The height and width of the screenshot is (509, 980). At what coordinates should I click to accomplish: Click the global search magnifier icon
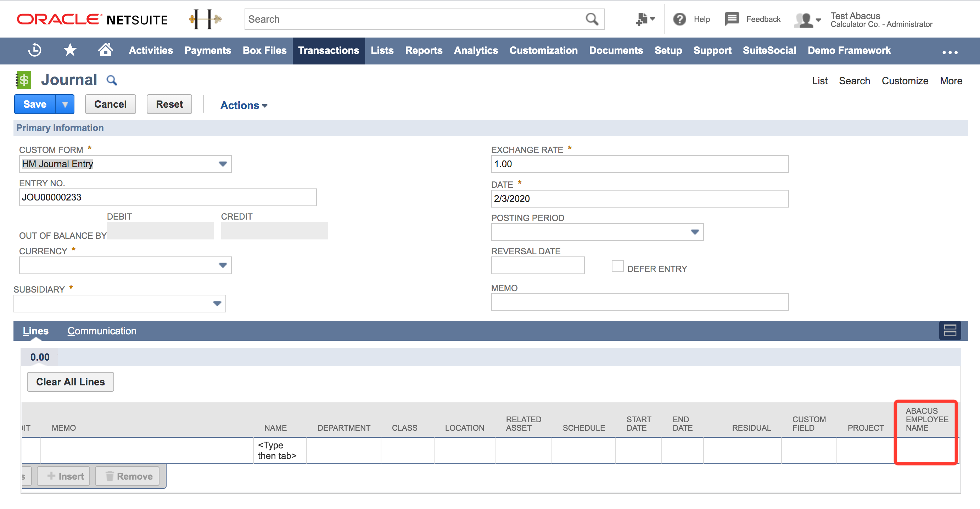pyautogui.click(x=592, y=19)
